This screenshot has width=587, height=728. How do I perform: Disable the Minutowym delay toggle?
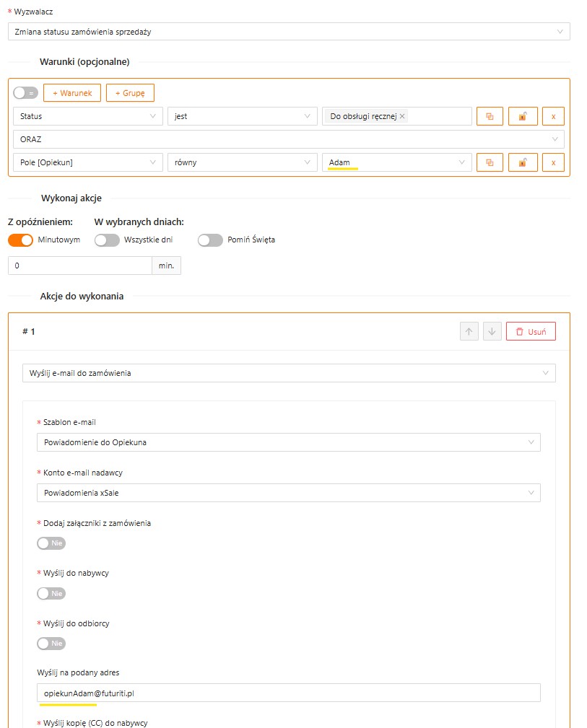click(x=21, y=240)
